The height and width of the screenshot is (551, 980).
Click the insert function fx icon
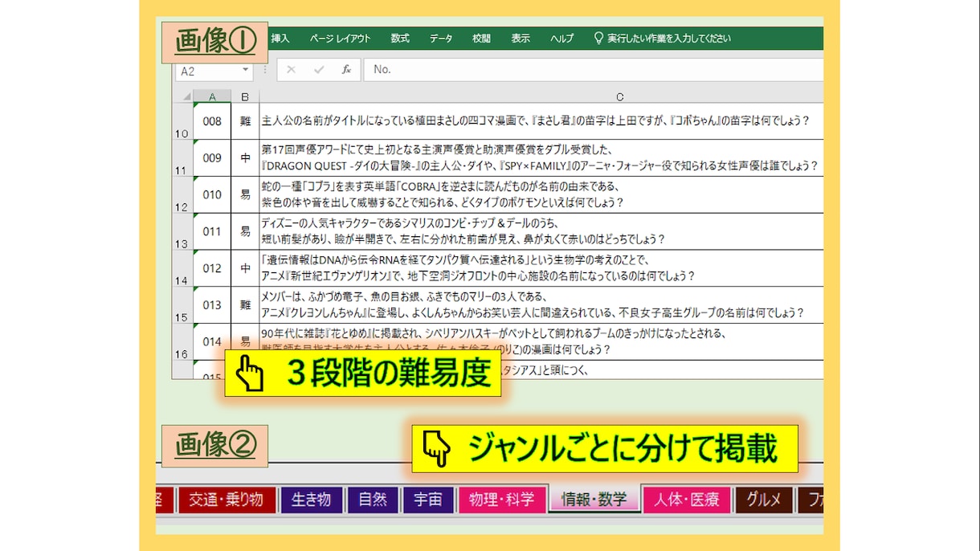pyautogui.click(x=346, y=70)
